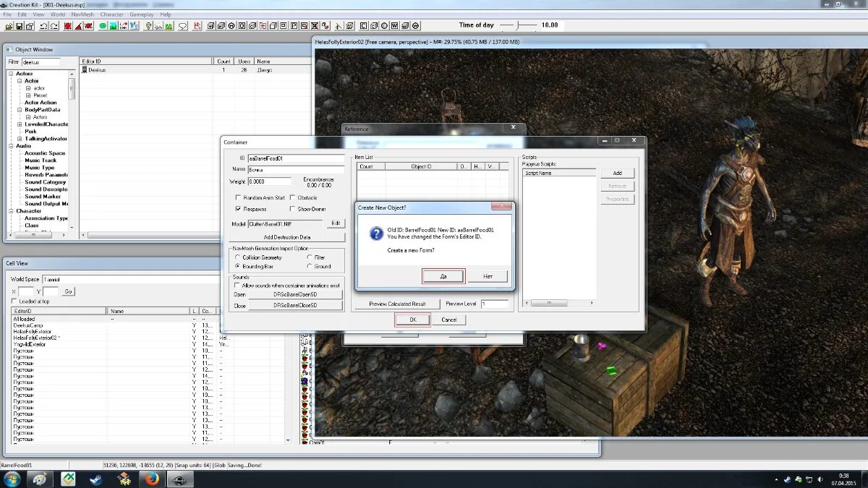
Task: Click the crossed-out box toolbar icon
Action: (x=315, y=25)
